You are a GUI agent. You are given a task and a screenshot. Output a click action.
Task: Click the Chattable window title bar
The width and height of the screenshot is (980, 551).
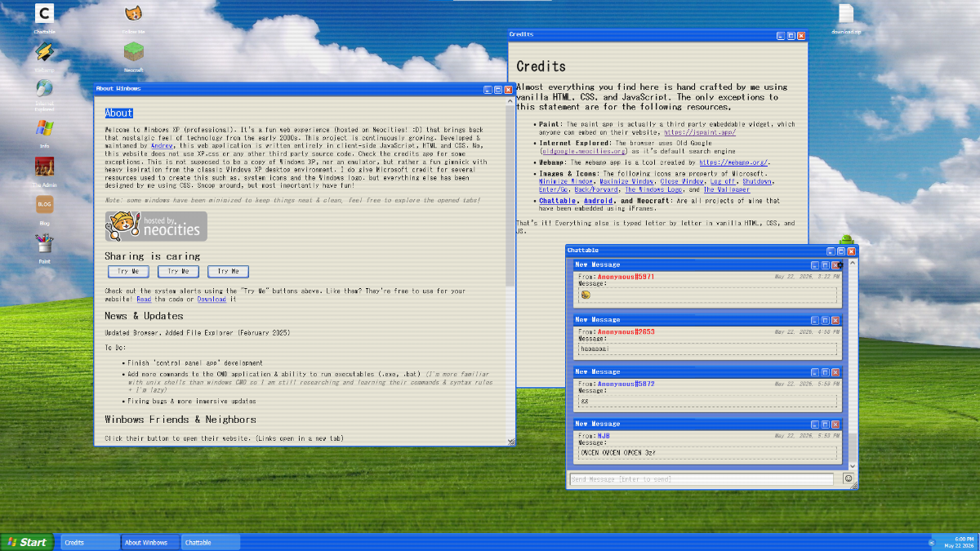click(x=710, y=251)
